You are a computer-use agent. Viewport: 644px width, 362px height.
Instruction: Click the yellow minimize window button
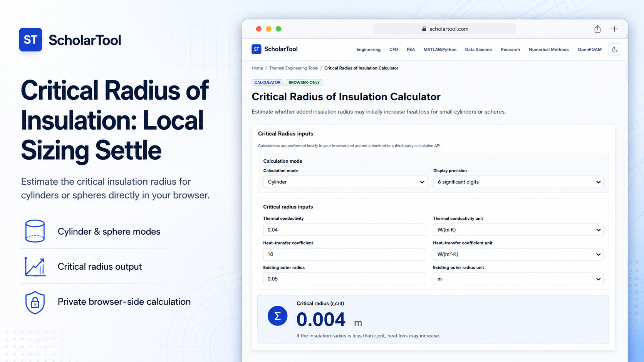(x=269, y=29)
